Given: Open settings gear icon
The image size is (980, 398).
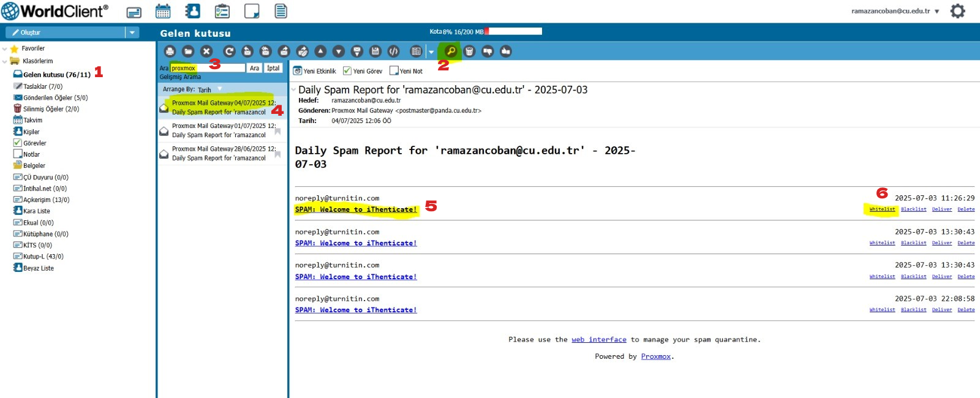Looking at the screenshot, I should (957, 11).
